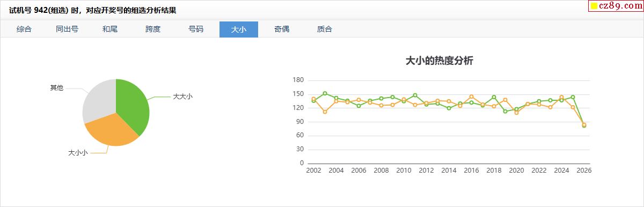Open the 奇偶 tab
The height and width of the screenshot is (207, 644).
click(282, 29)
